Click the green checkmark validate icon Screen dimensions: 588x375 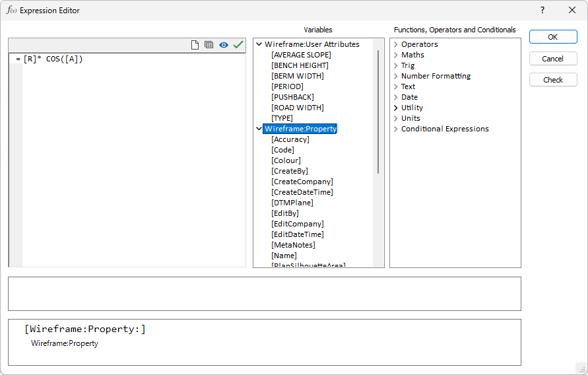238,45
